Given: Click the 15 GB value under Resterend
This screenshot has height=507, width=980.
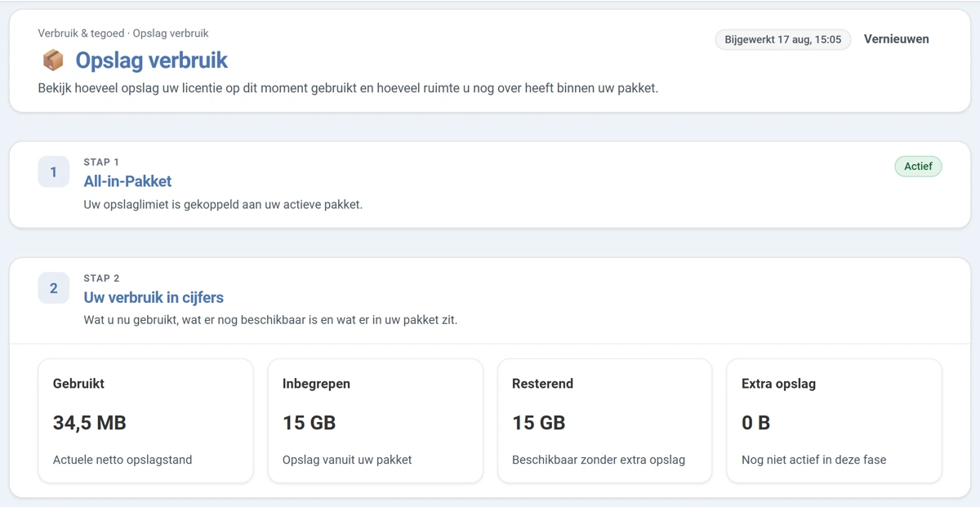Looking at the screenshot, I should click(539, 423).
